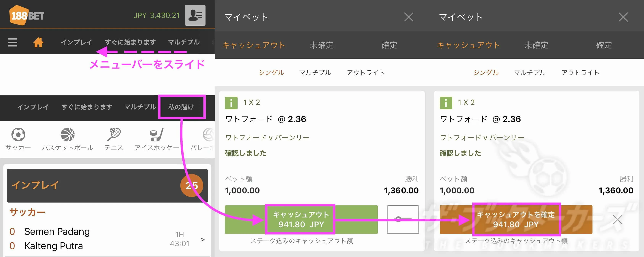Open the account profile icon
The image size is (644, 257).
pyautogui.click(x=195, y=15)
